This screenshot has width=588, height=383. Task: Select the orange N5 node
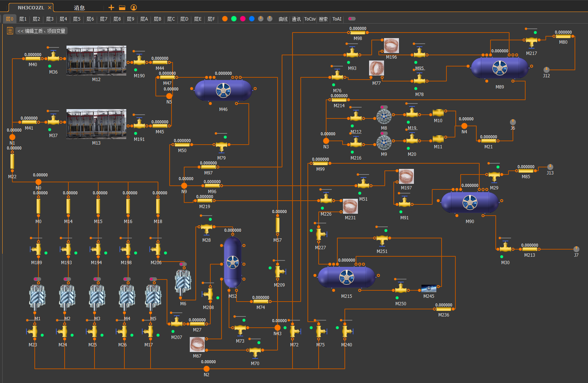(x=169, y=96)
